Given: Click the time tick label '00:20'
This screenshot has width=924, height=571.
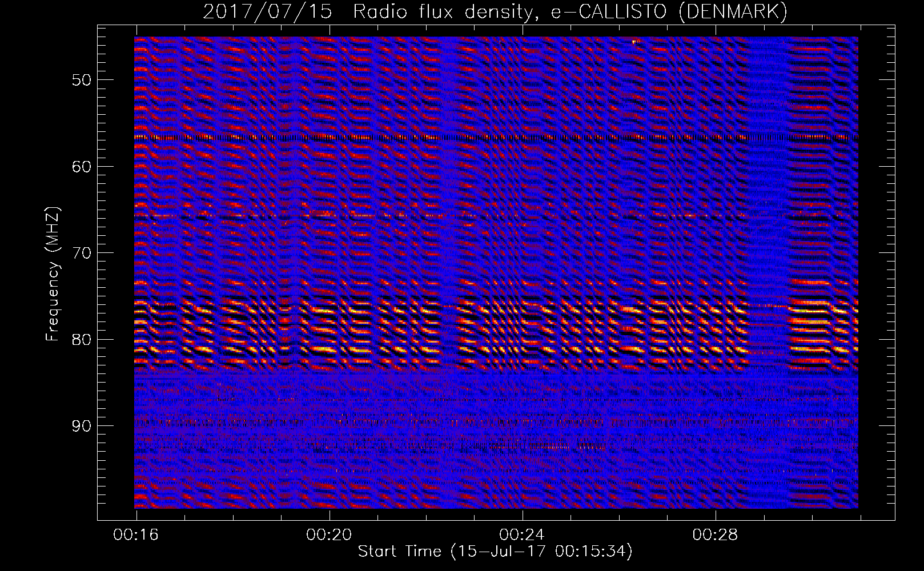Looking at the screenshot, I should coord(329,535).
